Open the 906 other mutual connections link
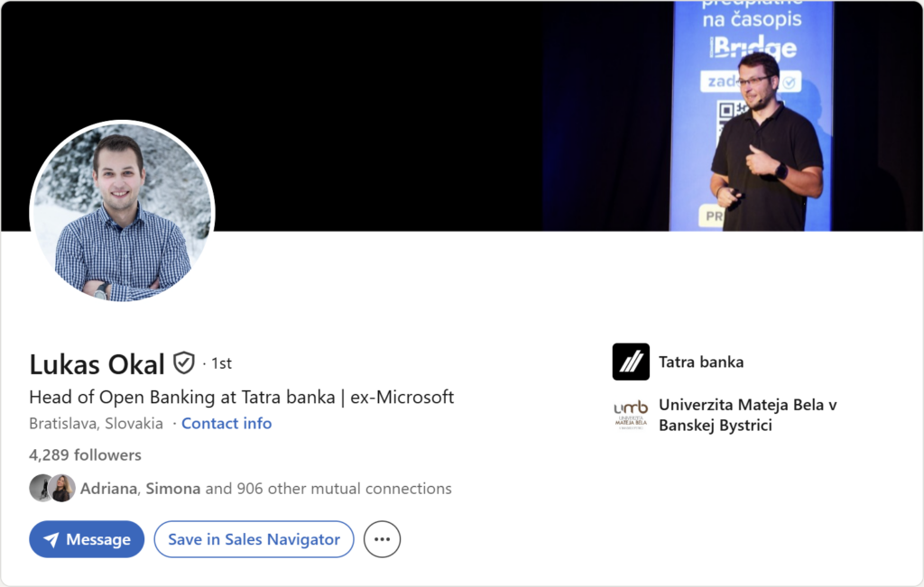This screenshot has width=924, height=587. 266,489
